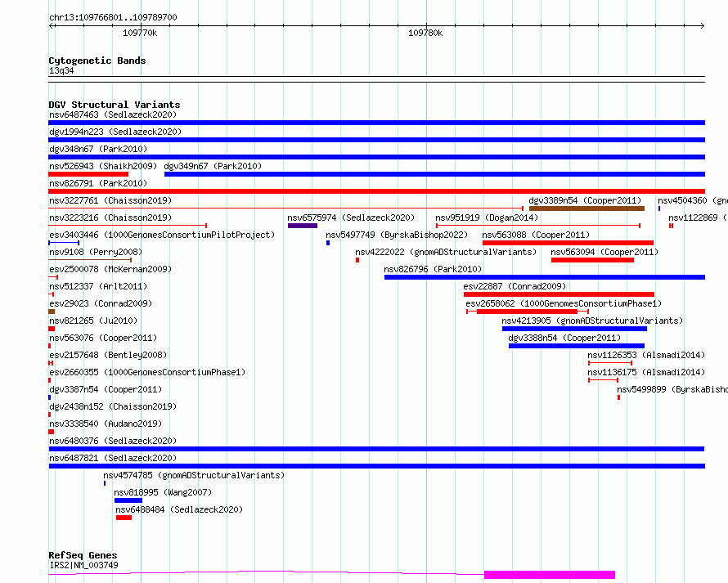
Task: Click the IRS2|NM_003749 gene label
Action: point(83,565)
